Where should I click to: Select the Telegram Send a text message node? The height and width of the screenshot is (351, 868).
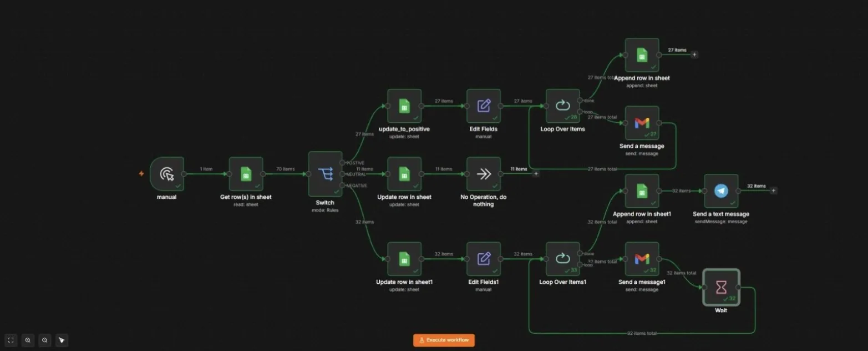(721, 191)
